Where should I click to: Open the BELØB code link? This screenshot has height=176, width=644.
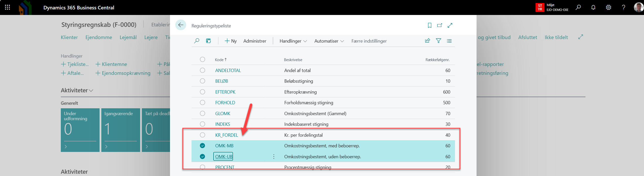(x=222, y=81)
